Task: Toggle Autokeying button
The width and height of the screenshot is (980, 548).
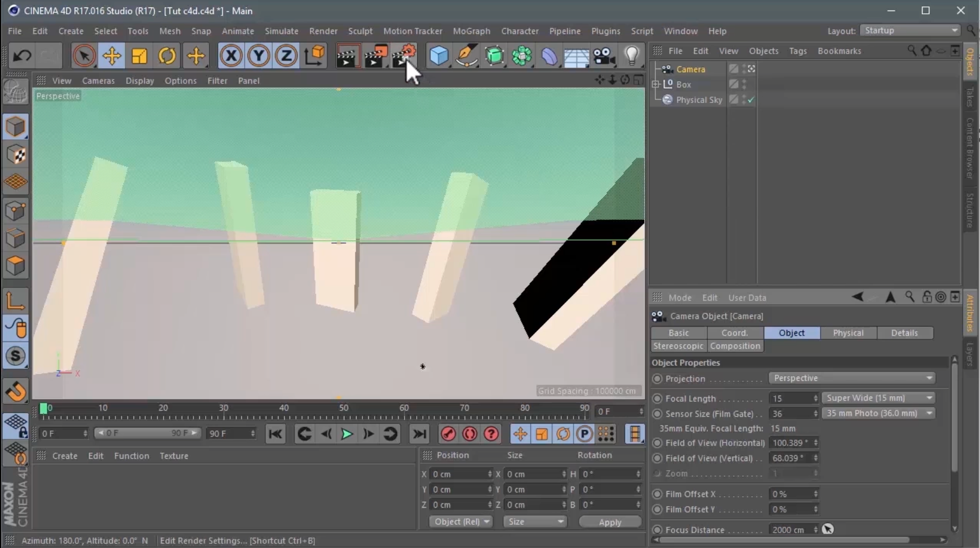Action: coord(470,434)
